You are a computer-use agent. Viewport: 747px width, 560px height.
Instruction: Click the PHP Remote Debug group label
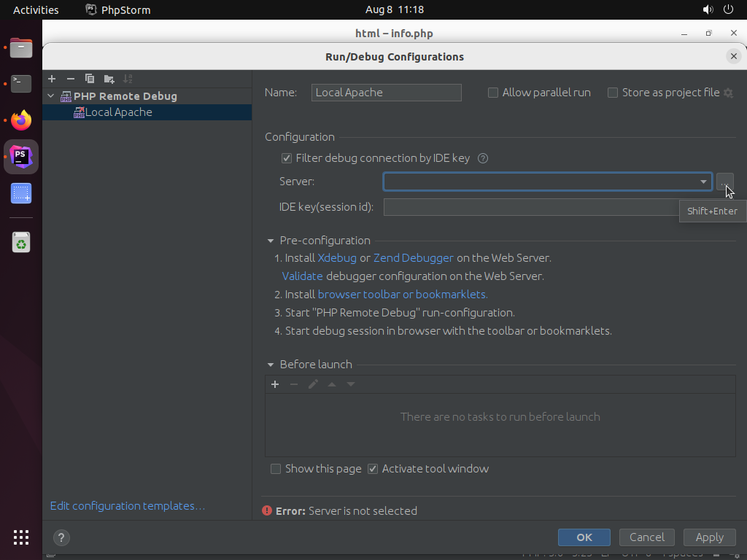coord(125,96)
